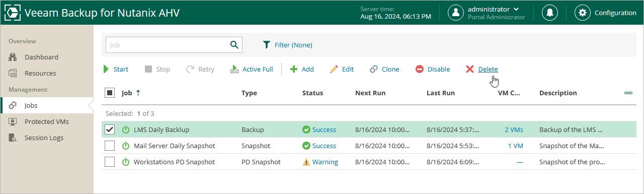
Task: Click the yellow warning triangle icon
Action: tap(306, 162)
